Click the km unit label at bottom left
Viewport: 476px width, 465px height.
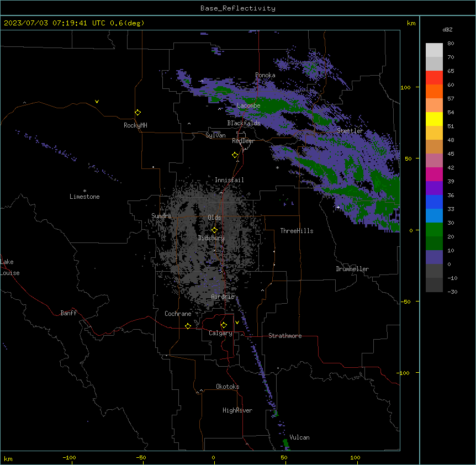[x=8, y=458]
